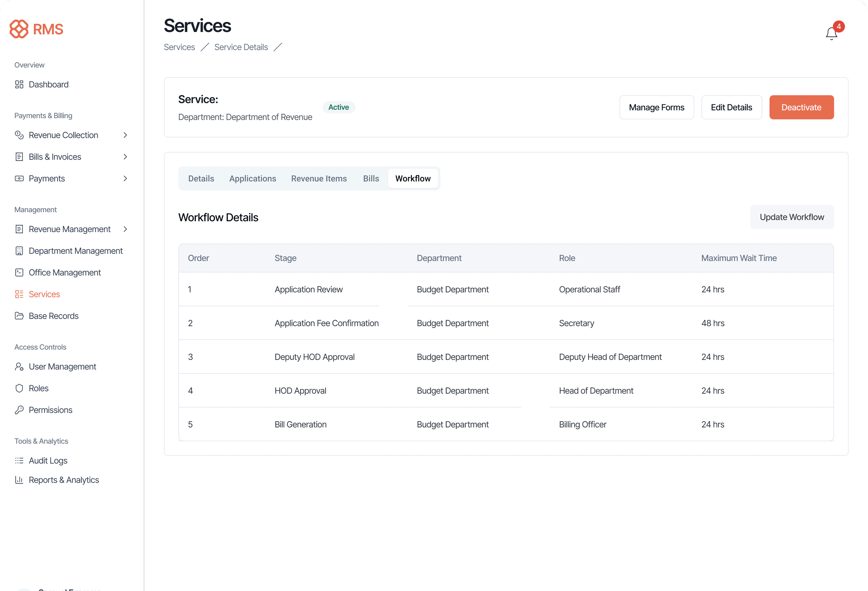868x591 pixels.
Task: Open the Revenue Items tab
Action: (319, 178)
